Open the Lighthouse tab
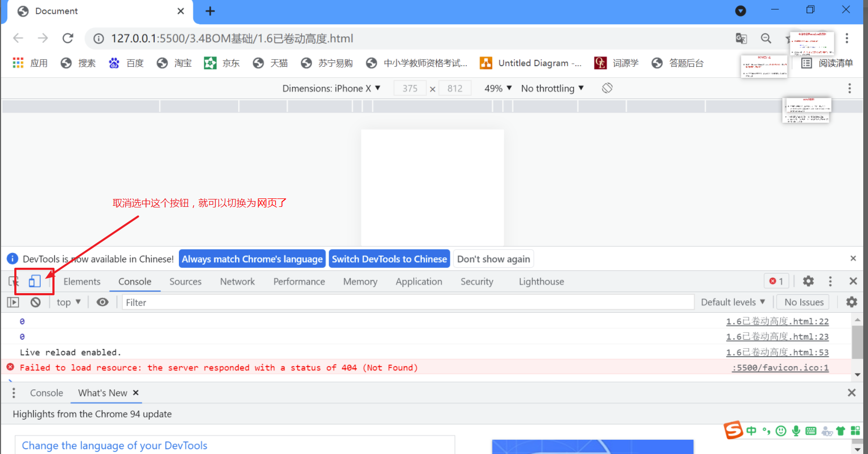868x454 pixels. click(x=541, y=282)
